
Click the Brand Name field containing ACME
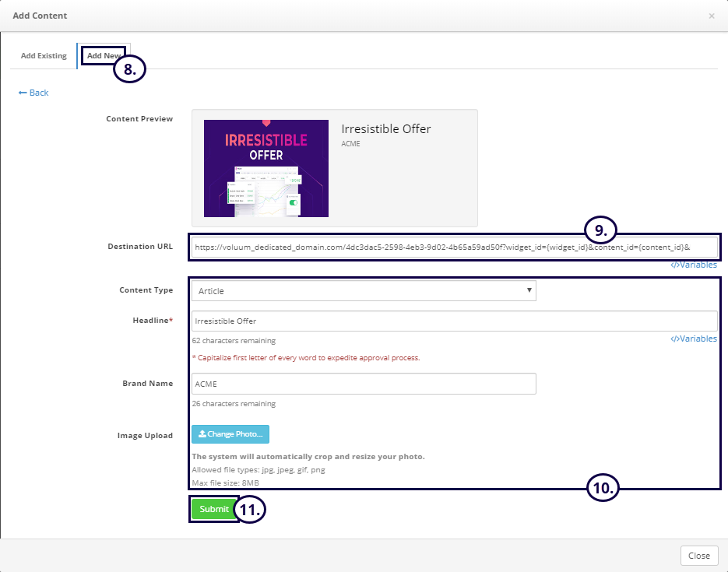click(363, 384)
